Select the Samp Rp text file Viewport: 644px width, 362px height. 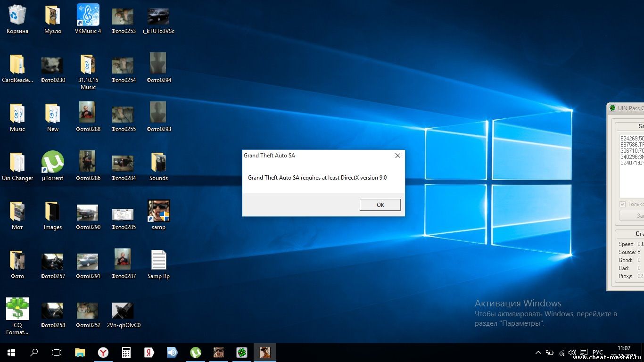click(x=158, y=260)
